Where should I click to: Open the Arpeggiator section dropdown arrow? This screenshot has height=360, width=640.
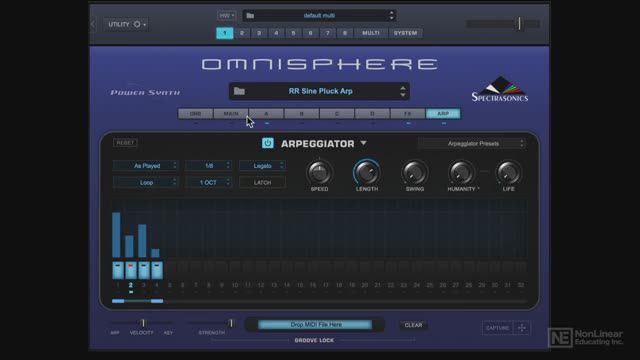[x=363, y=143]
